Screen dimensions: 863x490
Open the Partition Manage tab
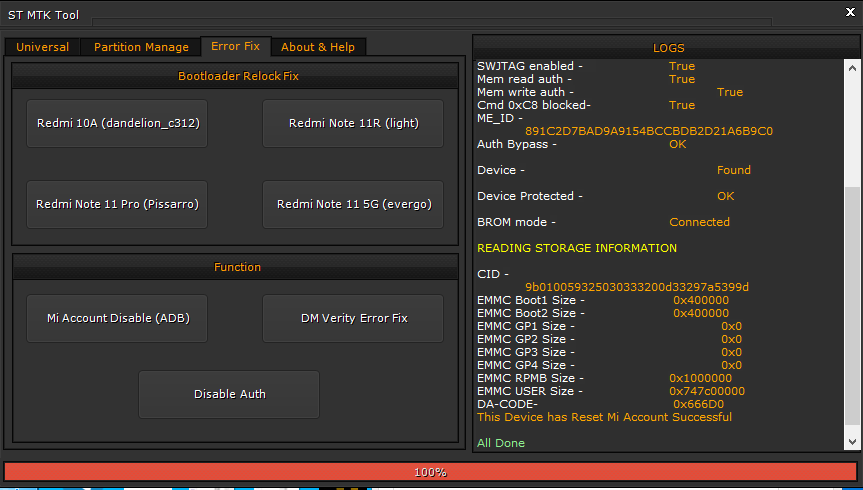[x=141, y=47]
